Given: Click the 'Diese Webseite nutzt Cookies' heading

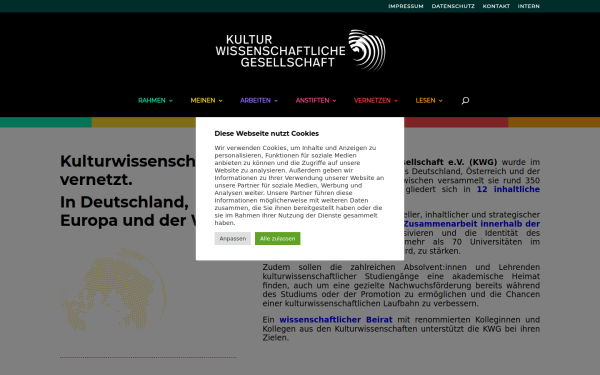Looking at the screenshot, I should point(267,134).
